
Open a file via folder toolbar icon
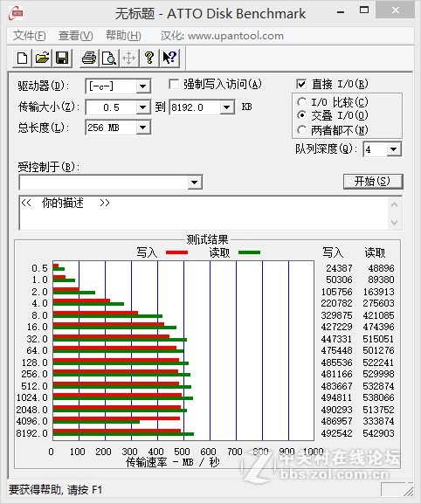click(42, 58)
